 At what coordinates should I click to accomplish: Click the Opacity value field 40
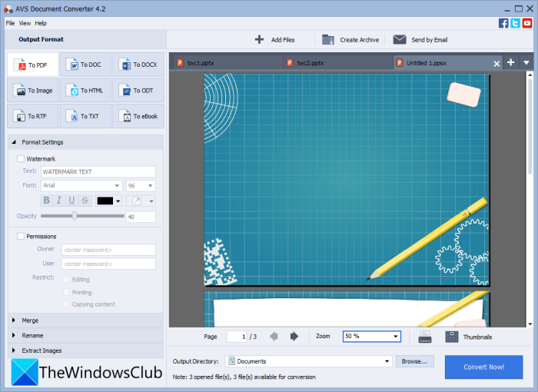coord(141,217)
